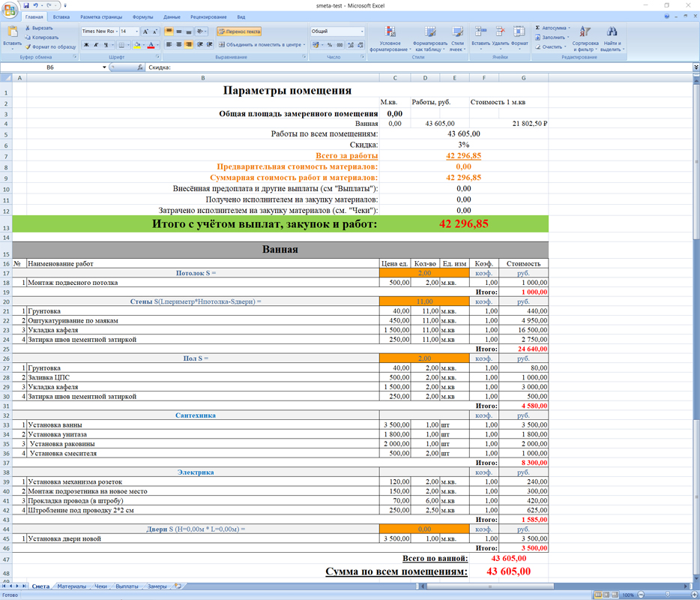Toggle bottom vertical alignment
This screenshot has height=600, width=700.
coord(188,31)
